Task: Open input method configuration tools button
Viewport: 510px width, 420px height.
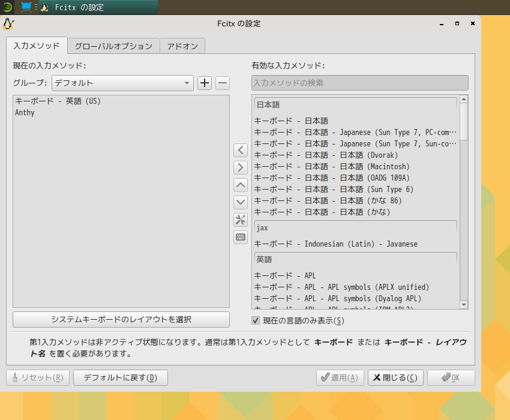Action: click(241, 220)
